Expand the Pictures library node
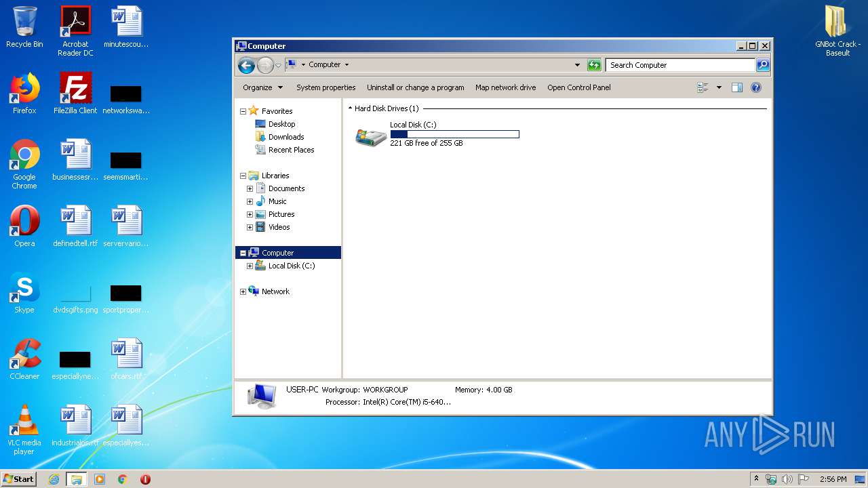 click(x=250, y=214)
